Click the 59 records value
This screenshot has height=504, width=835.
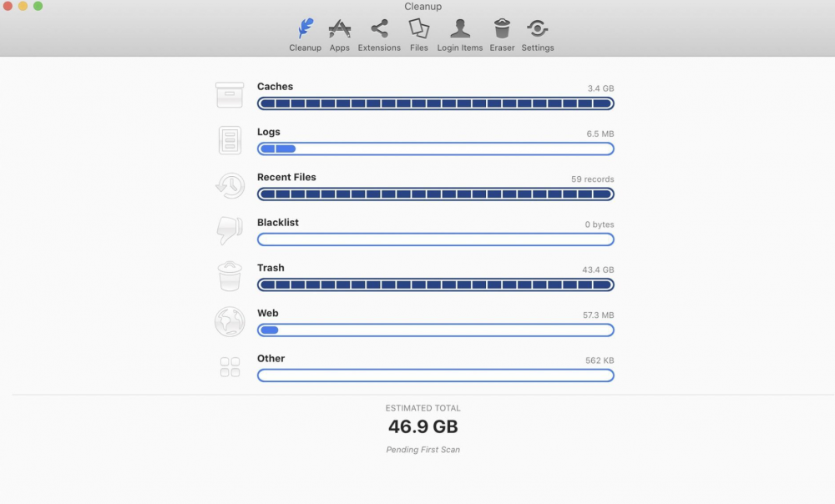[x=592, y=179]
